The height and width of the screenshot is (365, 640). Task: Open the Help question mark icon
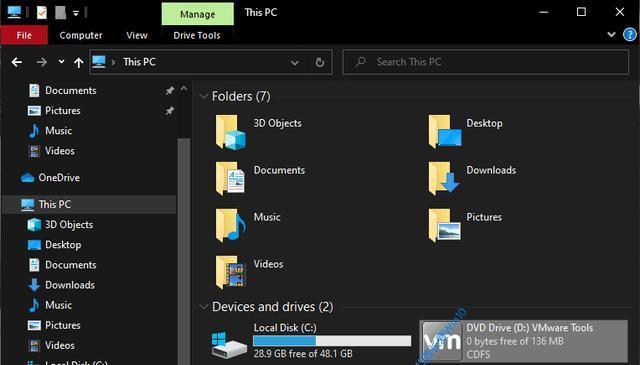pos(630,35)
